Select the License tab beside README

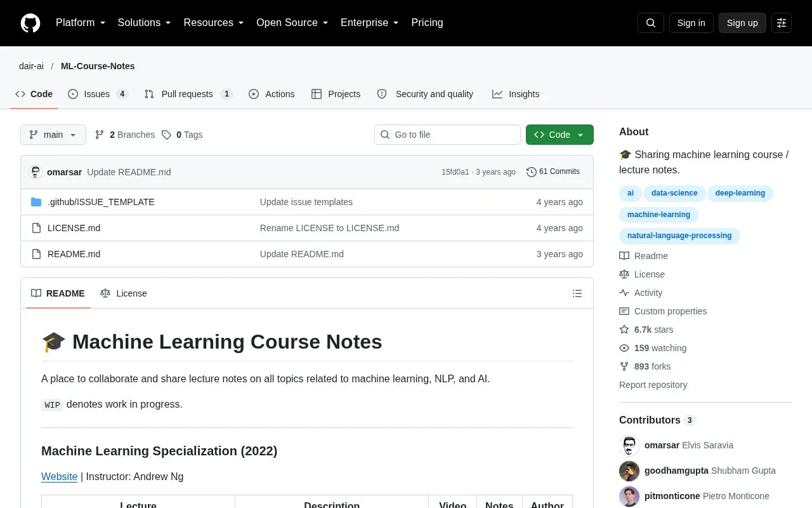click(x=124, y=293)
